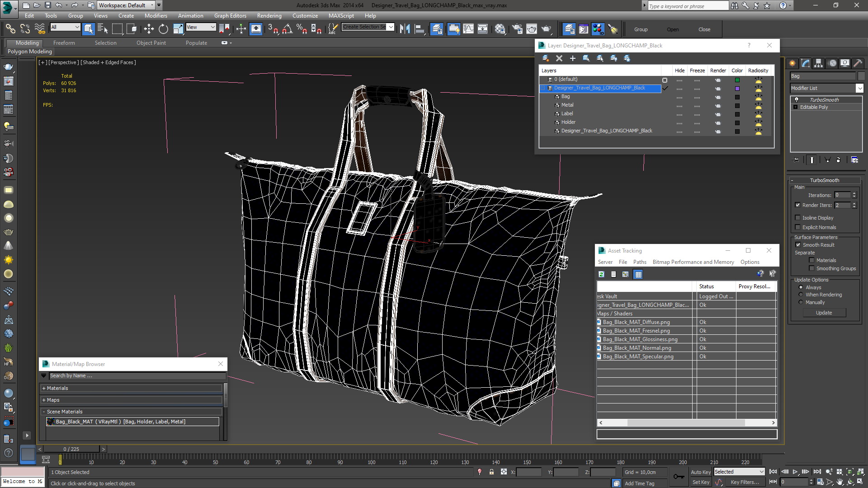
Task: Click horizontal scrollbar in Asset Tracking
Action: click(687, 422)
